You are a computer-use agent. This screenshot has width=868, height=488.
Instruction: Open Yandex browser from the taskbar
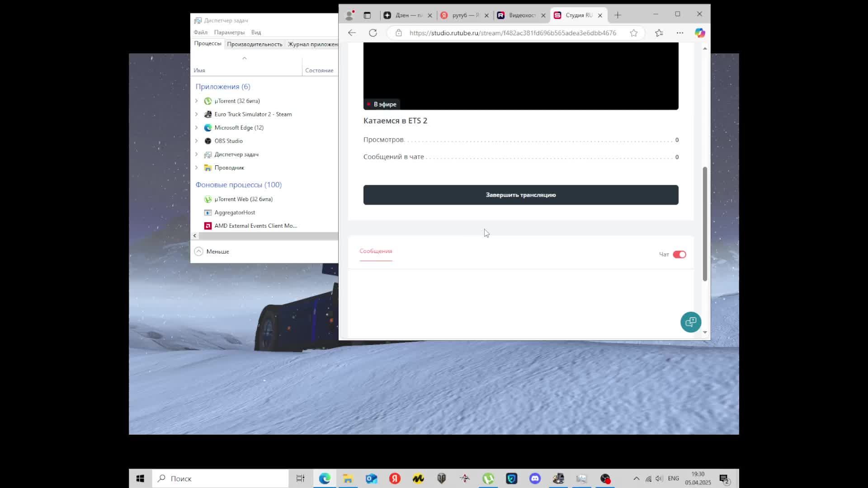[x=395, y=479]
